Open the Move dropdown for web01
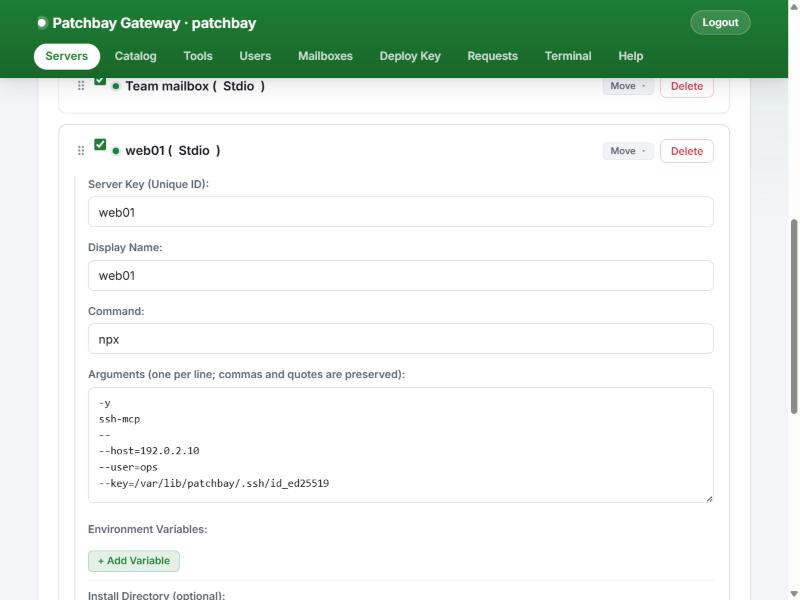The height and width of the screenshot is (600, 800). click(x=628, y=151)
